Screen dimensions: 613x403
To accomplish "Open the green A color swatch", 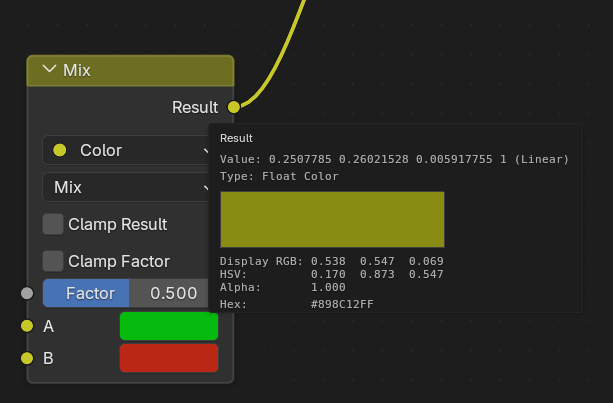I will pos(168,326).
